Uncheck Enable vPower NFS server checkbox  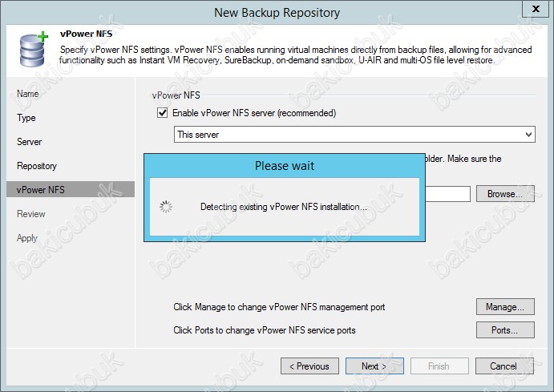click(163, 113)
